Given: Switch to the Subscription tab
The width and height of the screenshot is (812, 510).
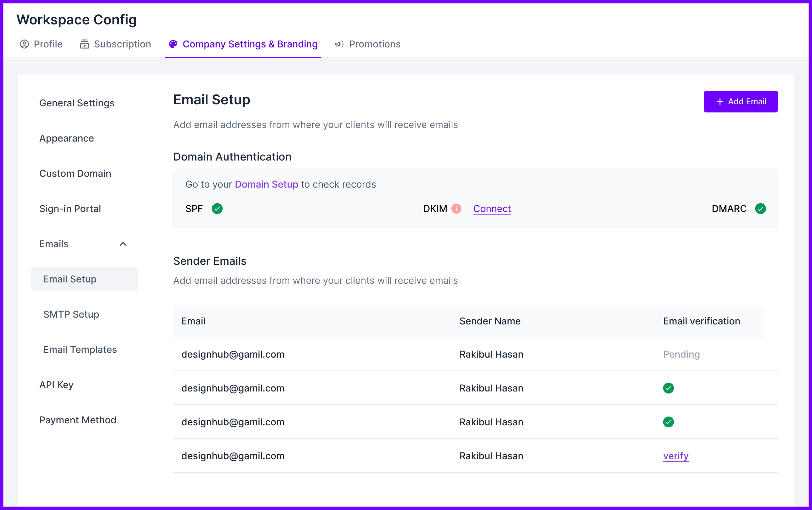Looking at the screenshot, I should click(x=122, y=44).
